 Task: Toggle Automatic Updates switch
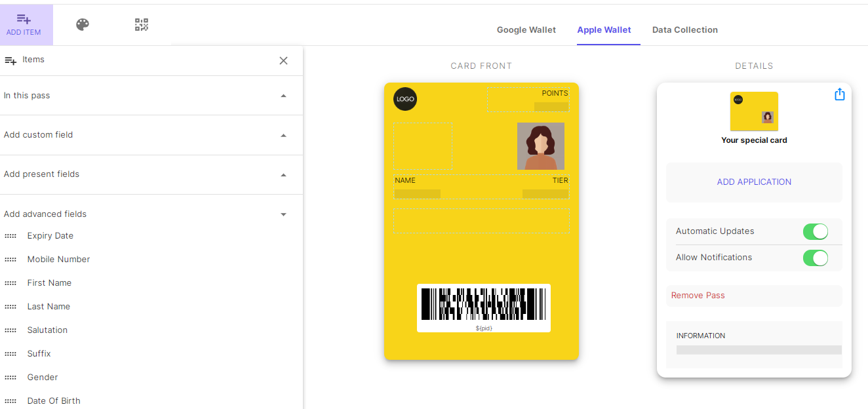[x=816, y=231]
